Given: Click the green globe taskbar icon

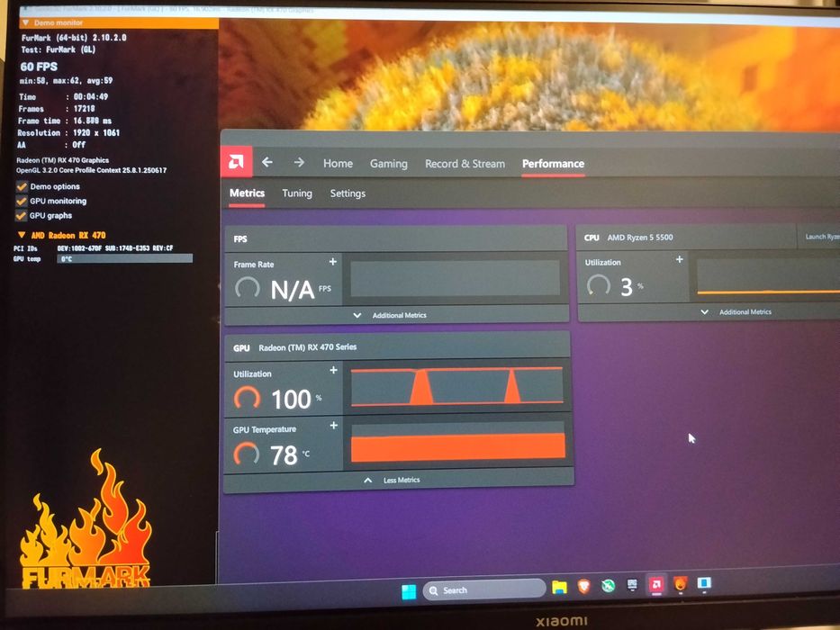Looking at the screenshot, I should pyautogui.click(x=608, y=586).
